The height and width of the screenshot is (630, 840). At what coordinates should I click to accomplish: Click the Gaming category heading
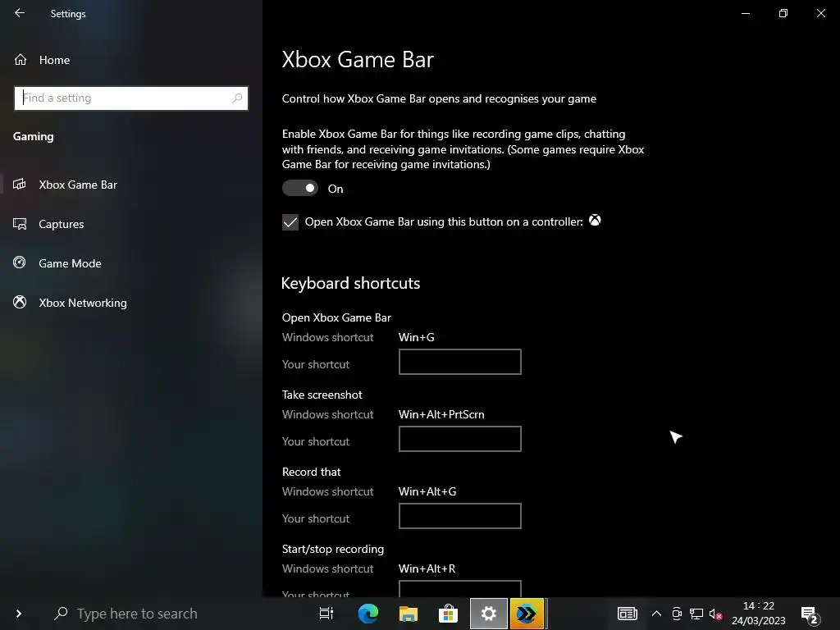tap(33, 137)
